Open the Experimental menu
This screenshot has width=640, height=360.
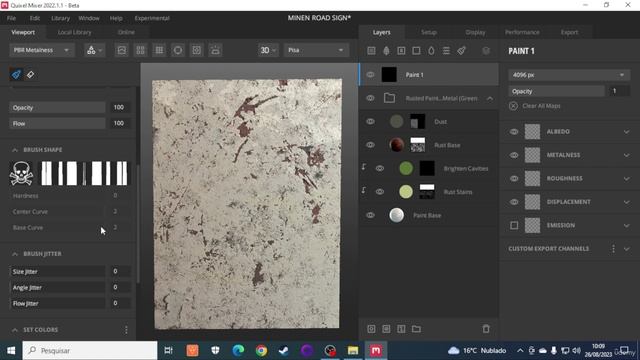coord(152,18)
